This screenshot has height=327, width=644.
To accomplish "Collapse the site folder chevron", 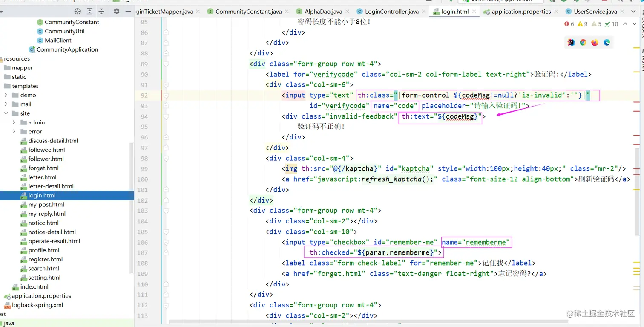I will [6, 113].
